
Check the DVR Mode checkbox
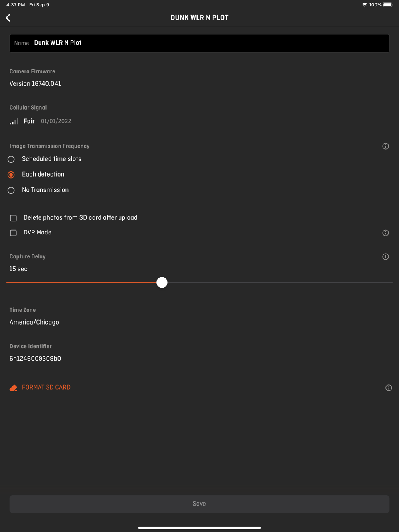point(13,233)
